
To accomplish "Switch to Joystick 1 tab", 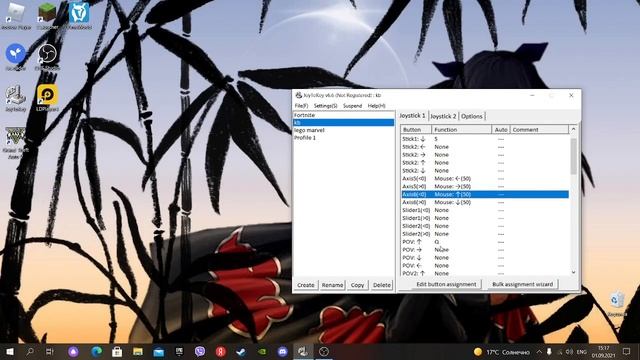I will tap(412, 116).
